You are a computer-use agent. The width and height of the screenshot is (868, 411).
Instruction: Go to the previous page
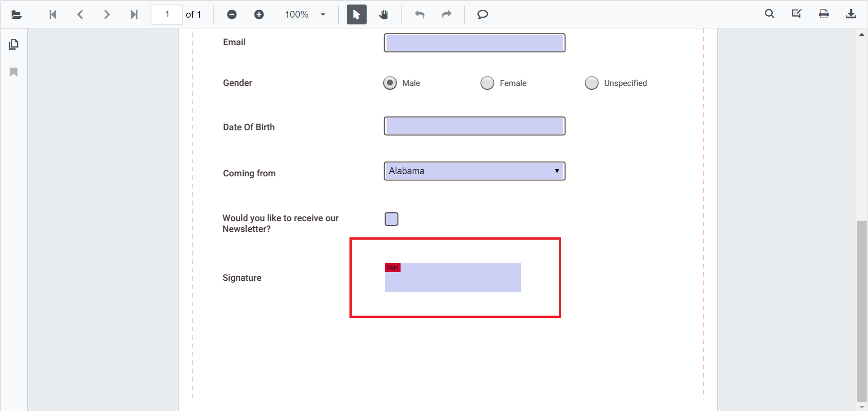click(80, 14)
